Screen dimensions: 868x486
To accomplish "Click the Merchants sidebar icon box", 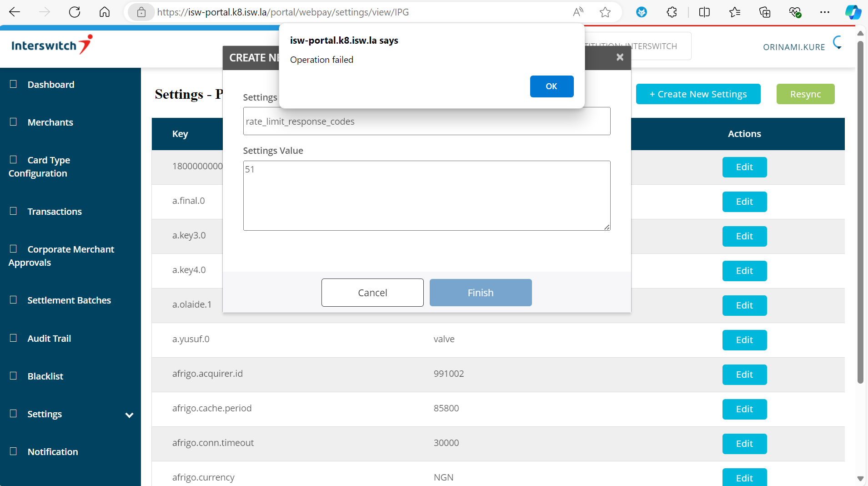I will point(14,122).
